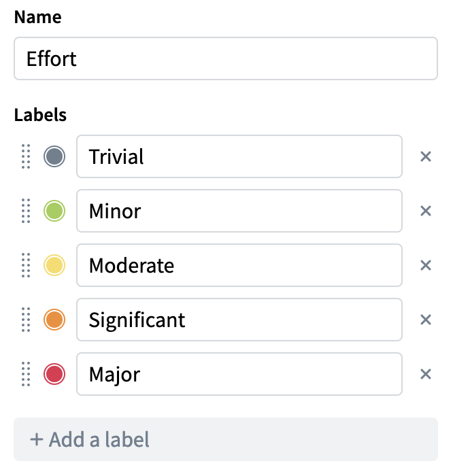The height and width of the screenshot is (476, 453).
Task: Focus the Name field containing Effort
Action: (225, 59)
